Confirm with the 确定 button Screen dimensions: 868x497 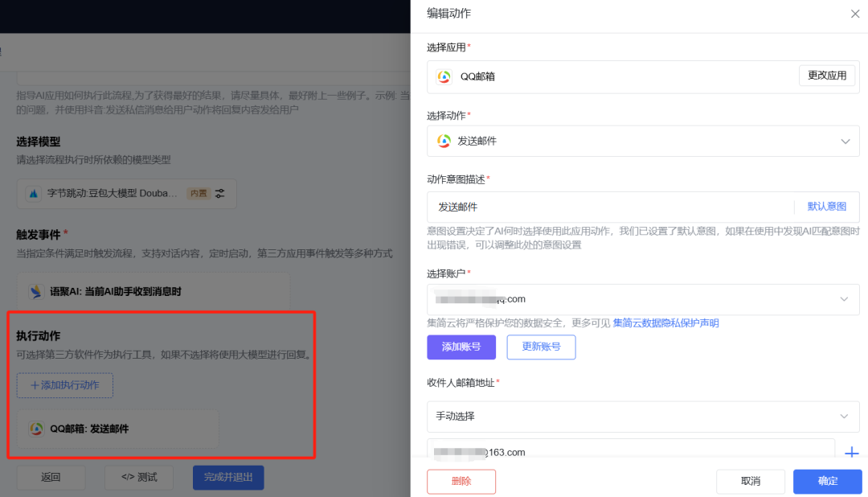828,481
